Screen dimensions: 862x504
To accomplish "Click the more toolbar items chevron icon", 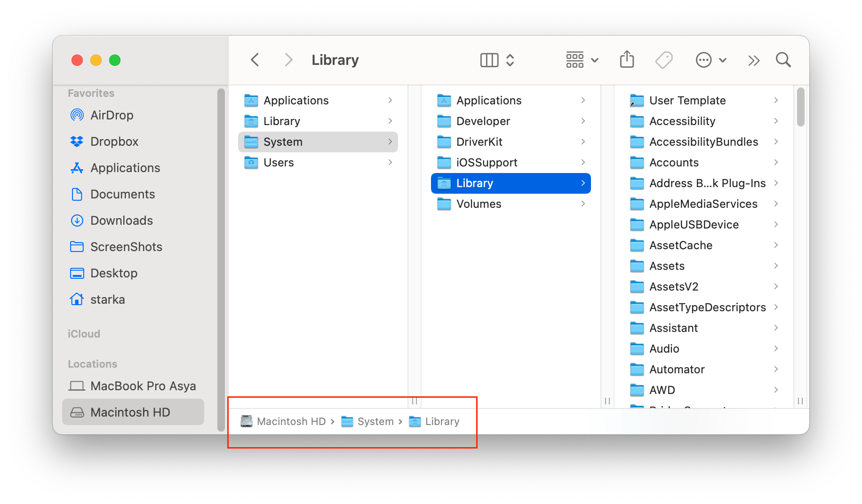I will [754, 60].
